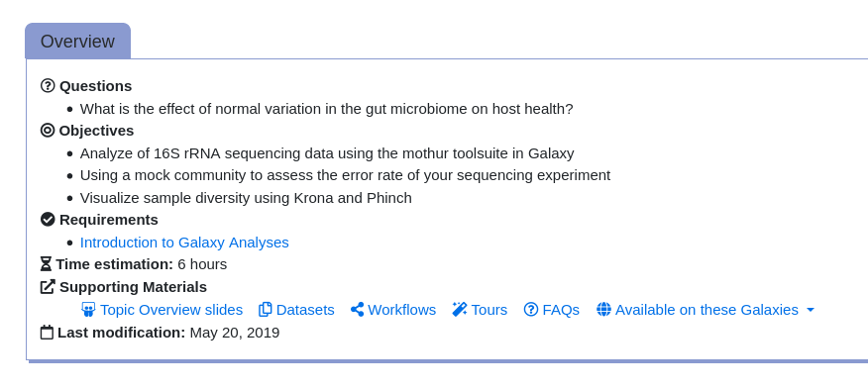Click the copy icon beside Datasets
The width and height of the screenshot is (868, 390).
coord(266,309)
